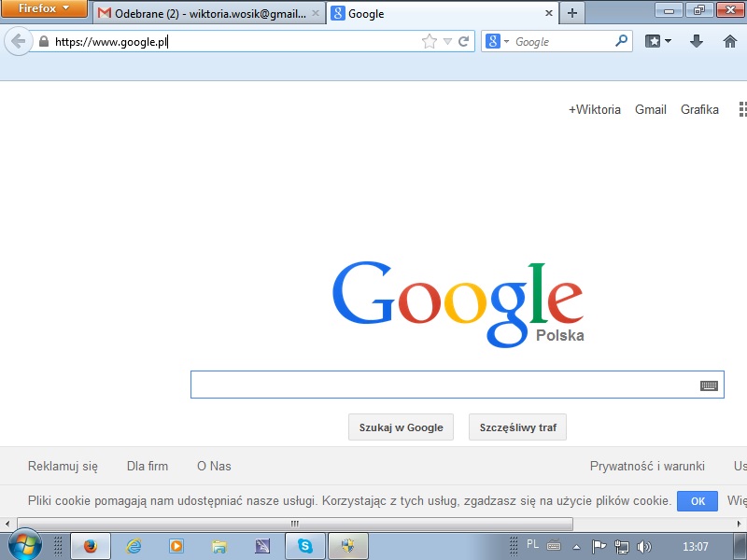
Task: Open the Google apps grid icon
Action: [742, 109]
